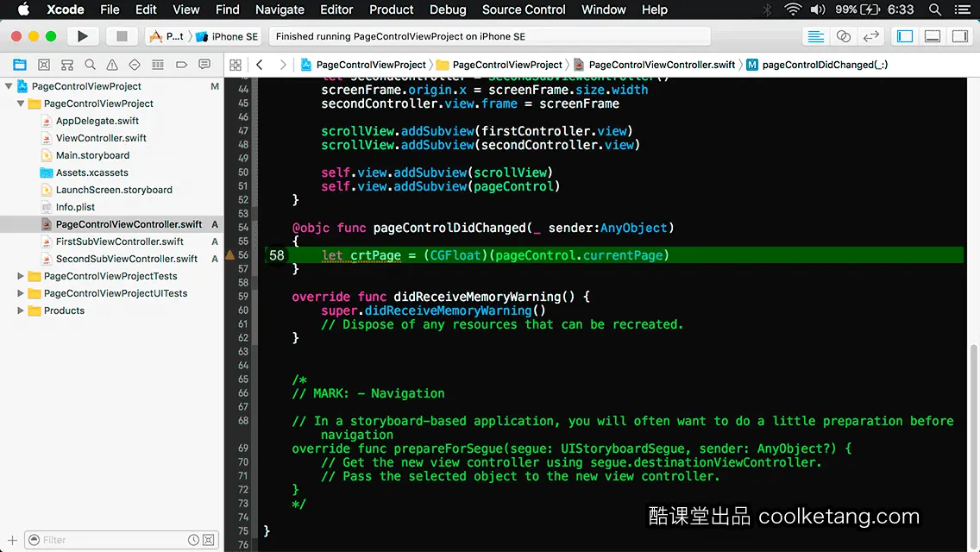Open Notification Center list icon
Image resolution: width=980 pixels, height=552 pixels.
coord(963,9)
